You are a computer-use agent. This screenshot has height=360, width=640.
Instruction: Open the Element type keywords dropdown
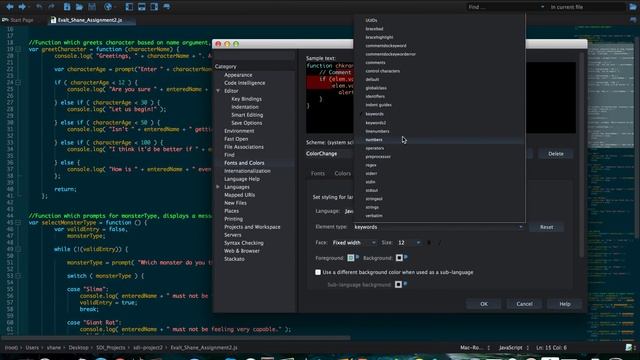pyautogui.click(x=439, y=227)
